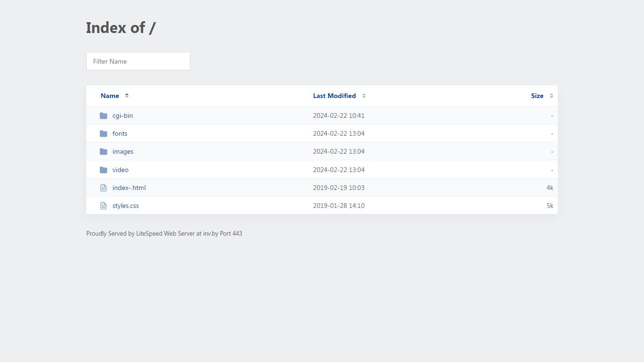The image size is (644, 362).
Task: Click the 5k size value
Action: [550, 206]
